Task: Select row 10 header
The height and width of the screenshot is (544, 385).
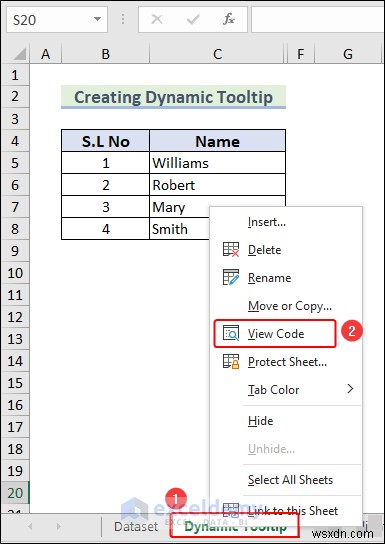Action: [x=15, y=273]
